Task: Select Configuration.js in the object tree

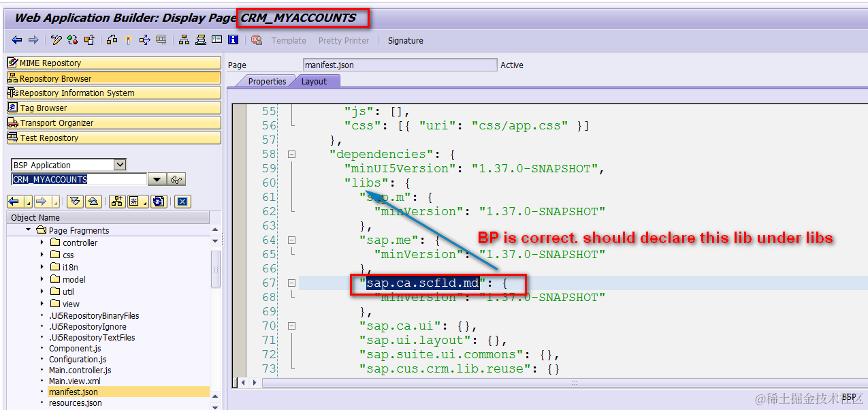Action: [78, 359]
